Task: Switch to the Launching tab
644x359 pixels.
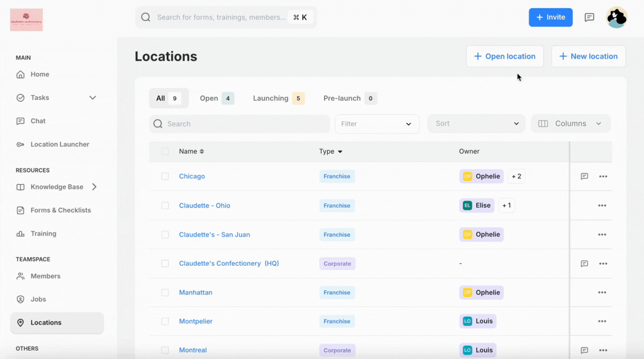Action: (x=279, y=98)
